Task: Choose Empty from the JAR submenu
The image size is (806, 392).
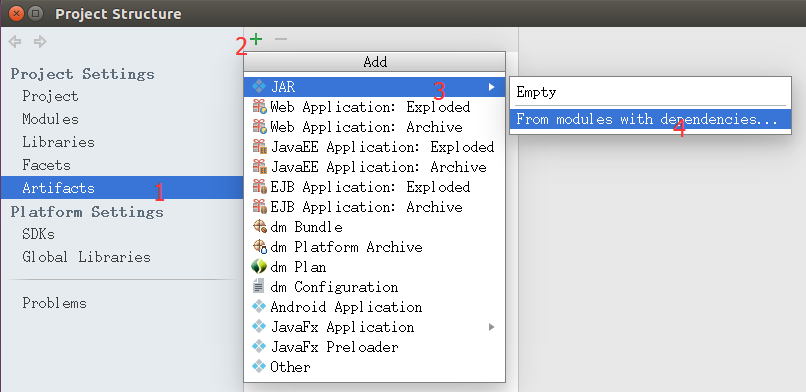Action: (650, 92)
